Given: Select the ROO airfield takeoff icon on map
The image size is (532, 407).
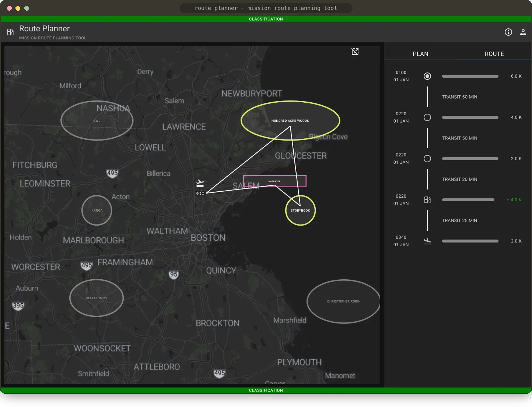Looking at the screenshot, I should click(x=200, y=183).
